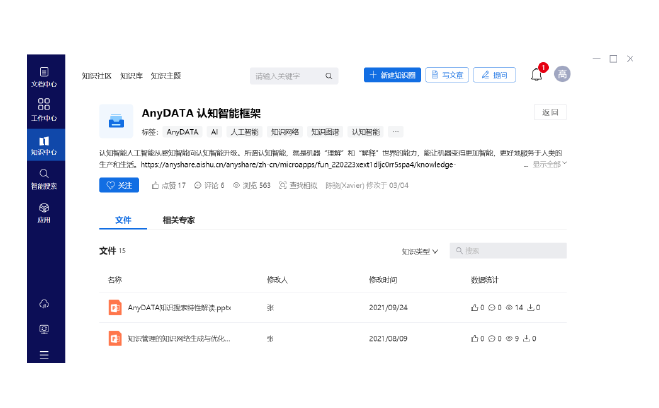Click the 提问 button
Screen dimensions: 659x408
pos(494,75)
